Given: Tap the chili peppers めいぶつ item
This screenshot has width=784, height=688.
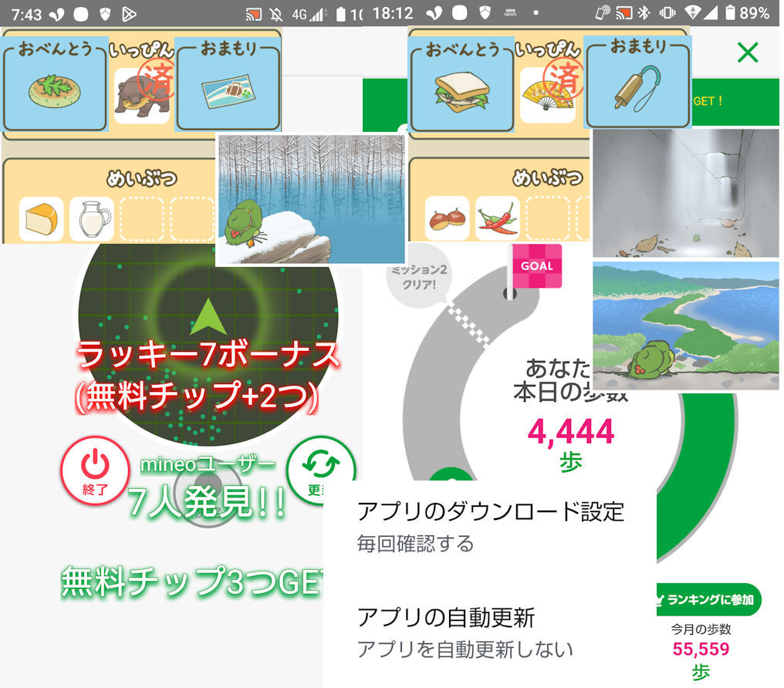Looking at the screenshot, I should pyautogui.click(x=498, y=219).
